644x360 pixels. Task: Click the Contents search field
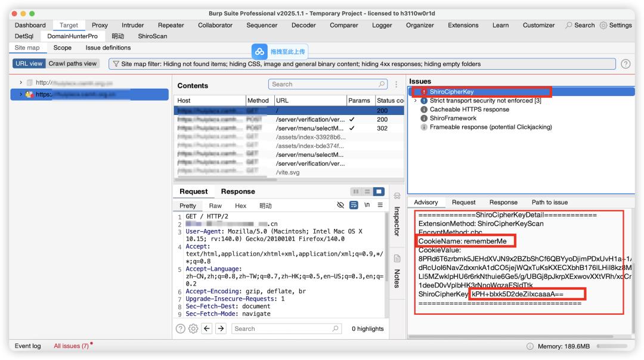328,84
